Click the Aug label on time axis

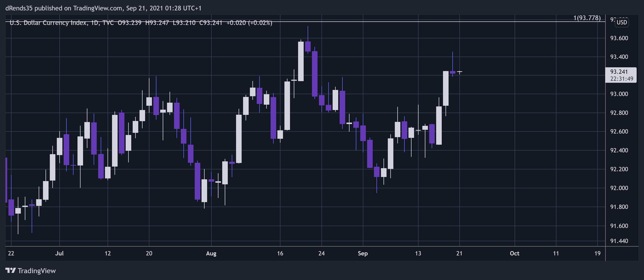211,254
